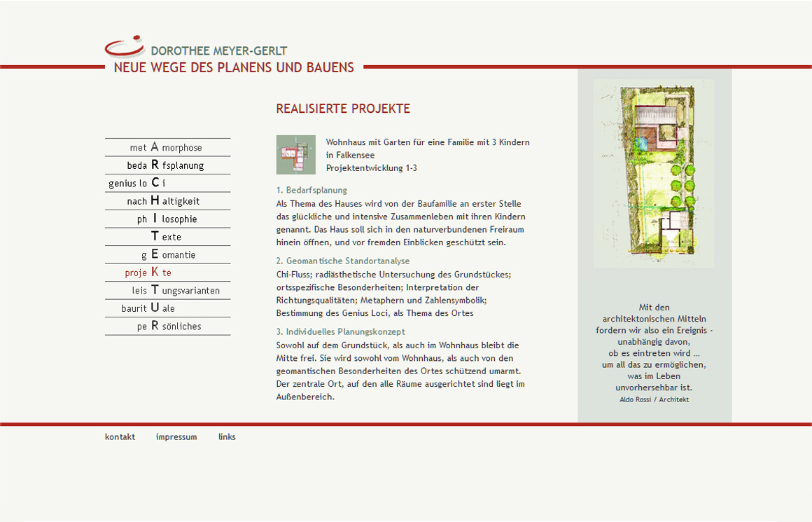Navigate to phIlosophie

pos(167,219)
